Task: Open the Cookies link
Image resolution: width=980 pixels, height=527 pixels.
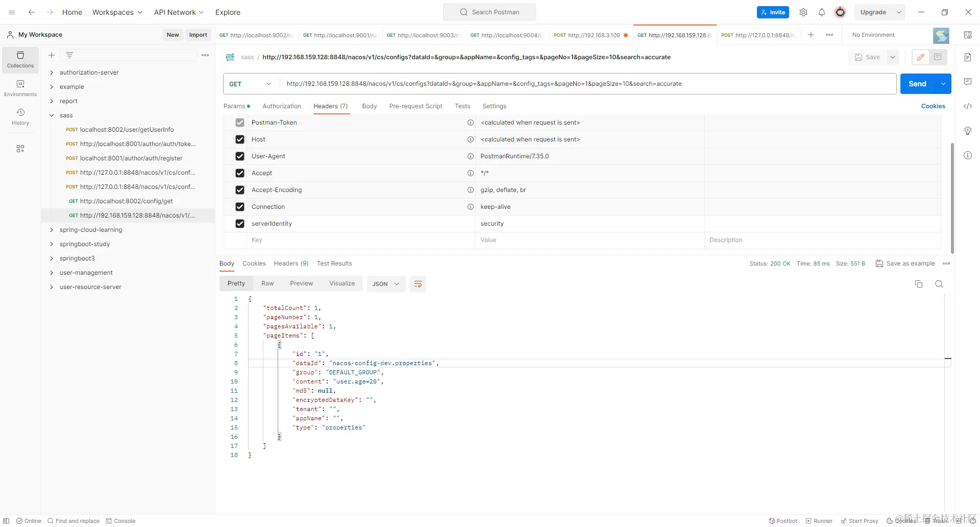Action: 933,106
